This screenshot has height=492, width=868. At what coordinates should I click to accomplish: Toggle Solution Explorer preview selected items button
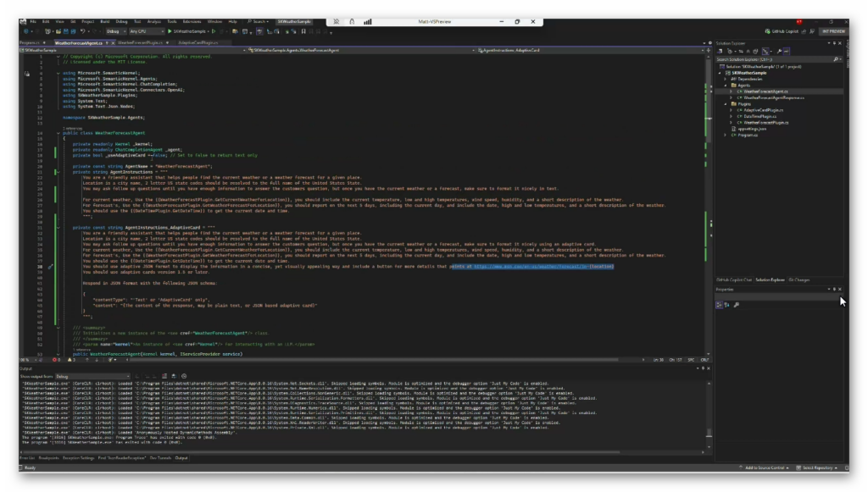787,51
